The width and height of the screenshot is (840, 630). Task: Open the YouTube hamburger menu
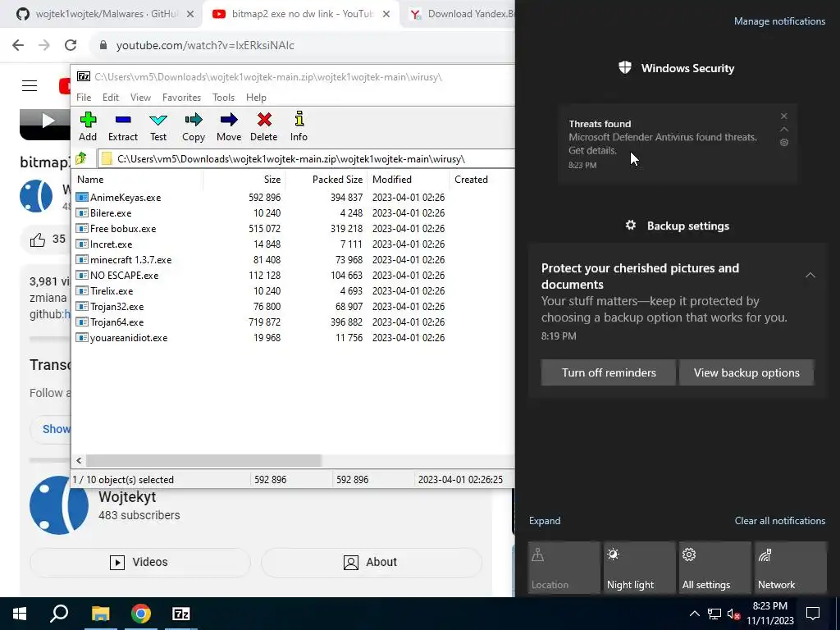[x=30, y=85]
